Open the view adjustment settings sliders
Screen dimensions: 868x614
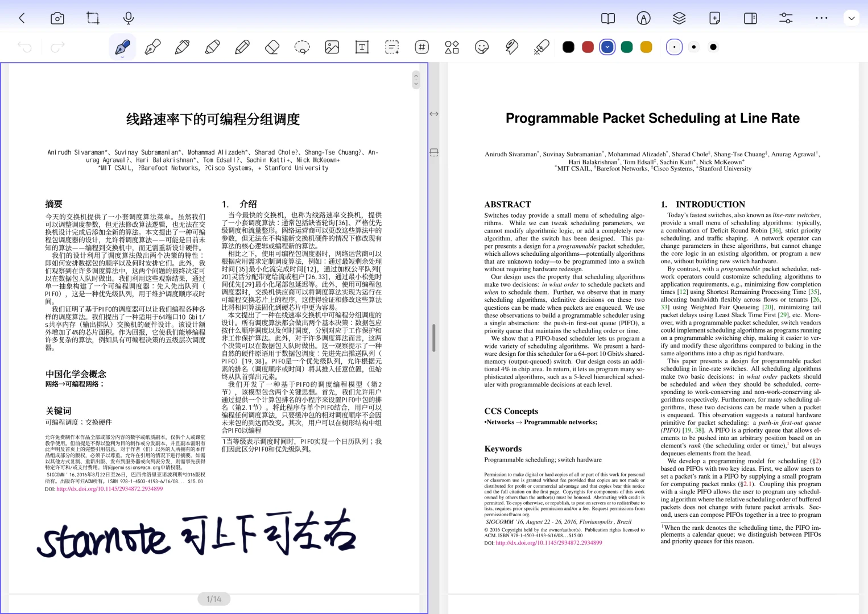click(785, 18)
